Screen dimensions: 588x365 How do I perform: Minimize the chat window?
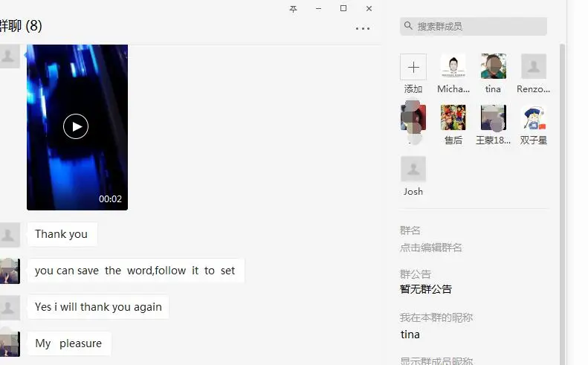click(318, 9)
